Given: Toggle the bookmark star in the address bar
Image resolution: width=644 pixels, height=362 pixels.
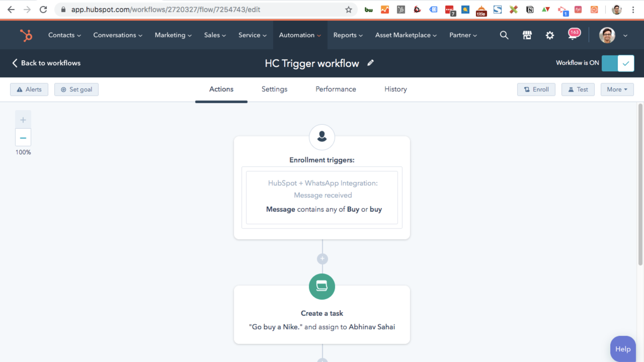Looking at the screenshot, I should (348, 9).
